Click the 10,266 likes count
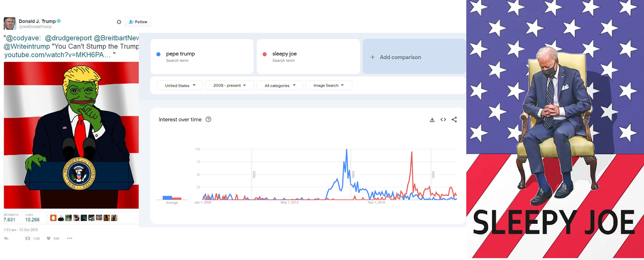644x260 pixels. 32,220
